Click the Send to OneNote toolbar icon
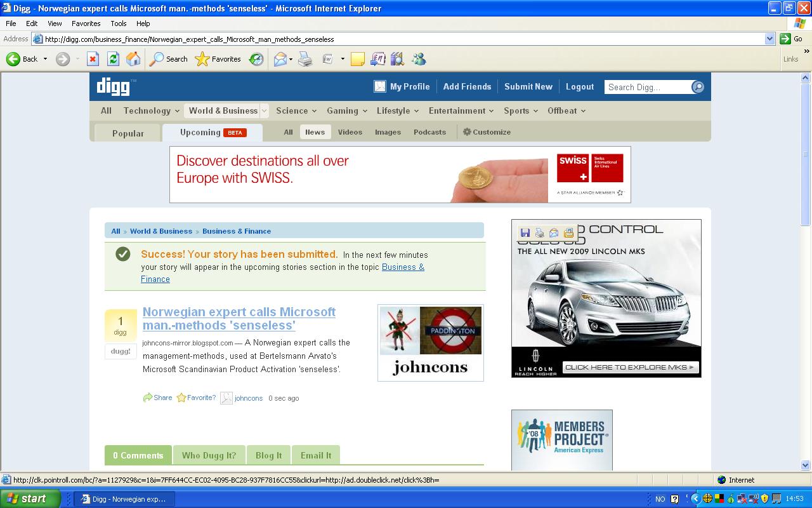812x508 pixels. coord(377,59)
